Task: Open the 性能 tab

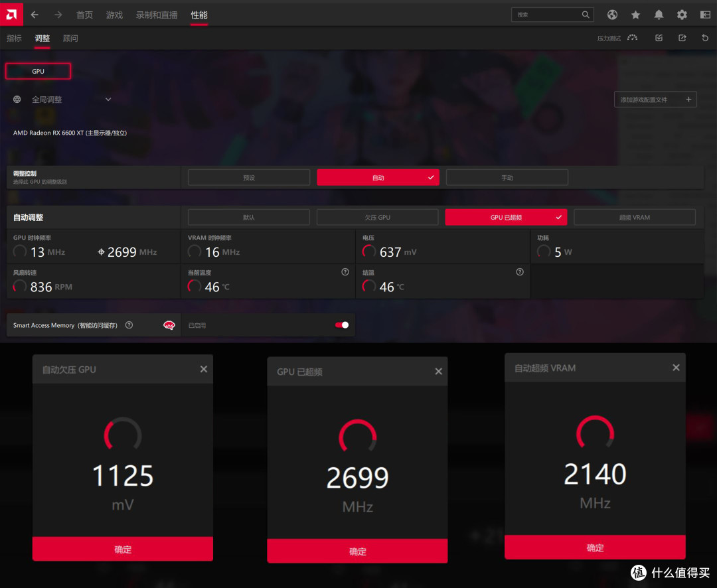Action: tap(199, 15)
